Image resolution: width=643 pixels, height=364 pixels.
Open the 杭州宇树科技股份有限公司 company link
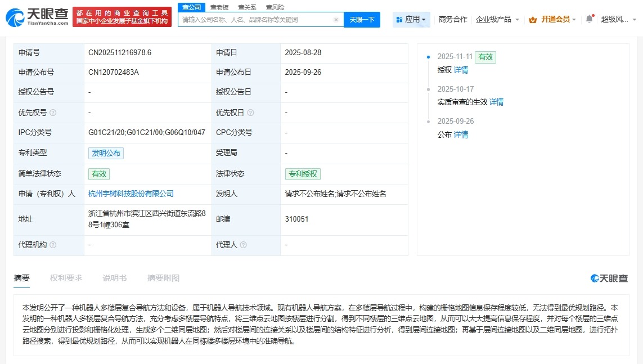pos(130,194)
